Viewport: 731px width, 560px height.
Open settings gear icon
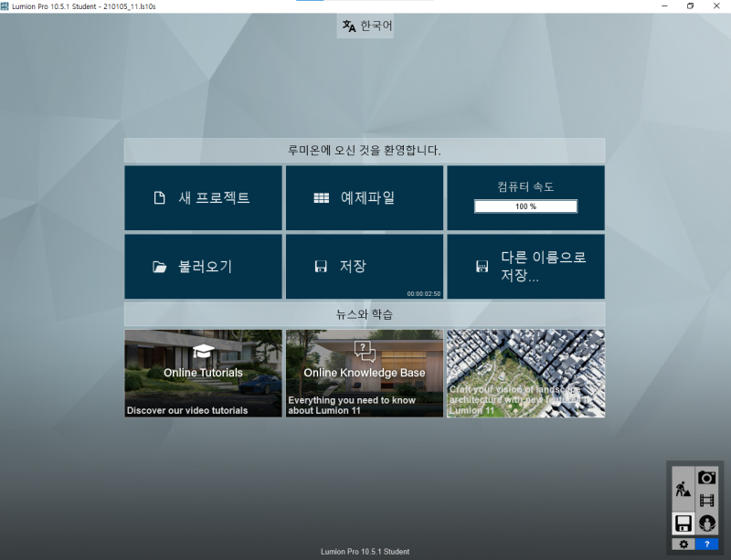coord(683,544)
